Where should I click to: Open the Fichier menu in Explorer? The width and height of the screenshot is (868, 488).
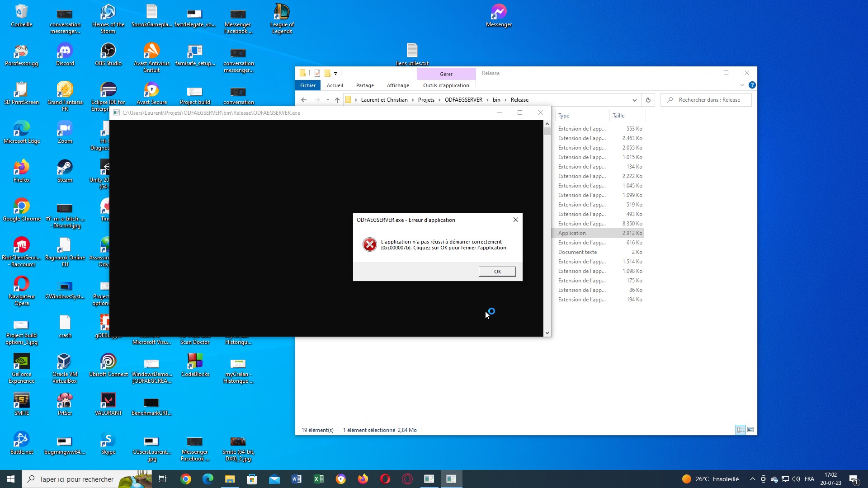(x=308, y=84)
